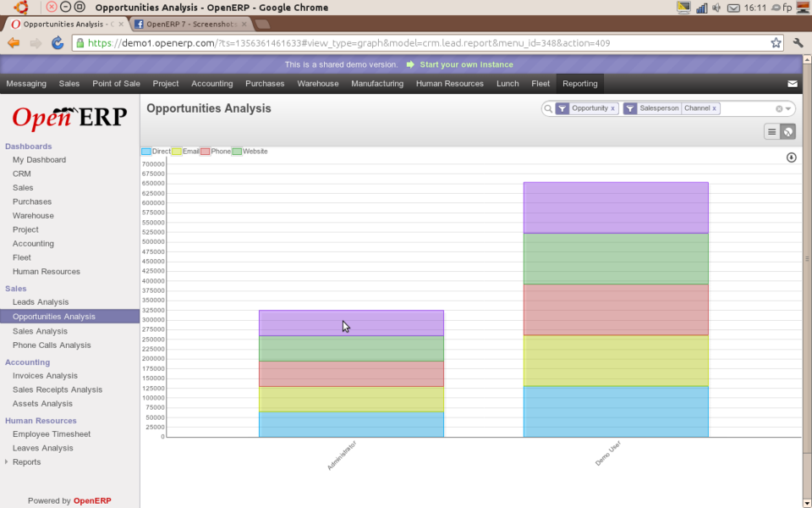Click the Phone legend color swatch

tap(205, 152)
